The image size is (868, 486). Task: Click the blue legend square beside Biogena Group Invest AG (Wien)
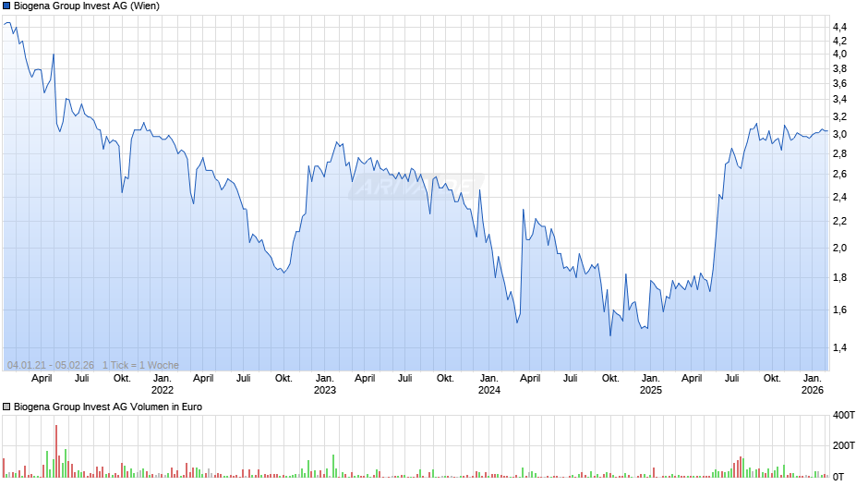click(x=6, y=6)
